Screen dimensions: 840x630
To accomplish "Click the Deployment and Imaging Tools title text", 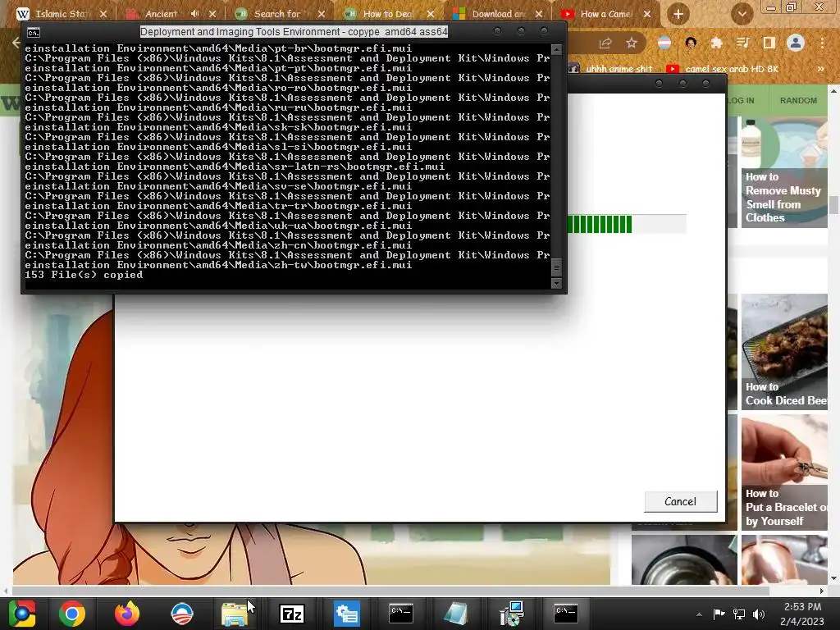I will [294, 32].
